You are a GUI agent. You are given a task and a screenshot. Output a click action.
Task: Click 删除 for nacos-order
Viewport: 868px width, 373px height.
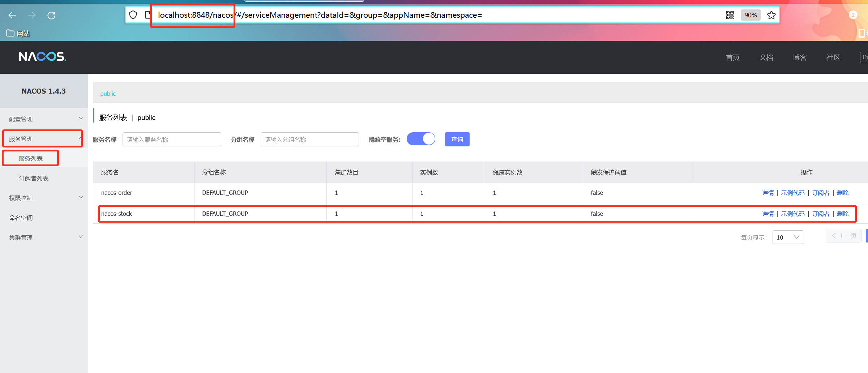pos(843,193)
